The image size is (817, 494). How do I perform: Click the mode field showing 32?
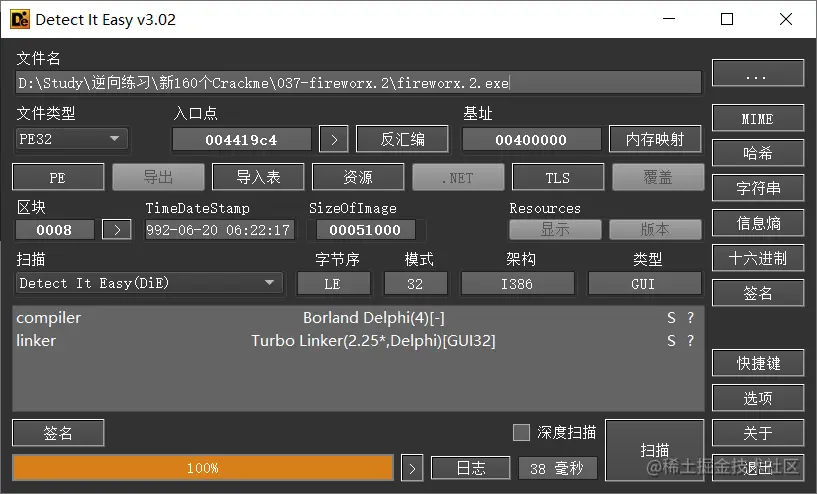(x=415, y=283)
